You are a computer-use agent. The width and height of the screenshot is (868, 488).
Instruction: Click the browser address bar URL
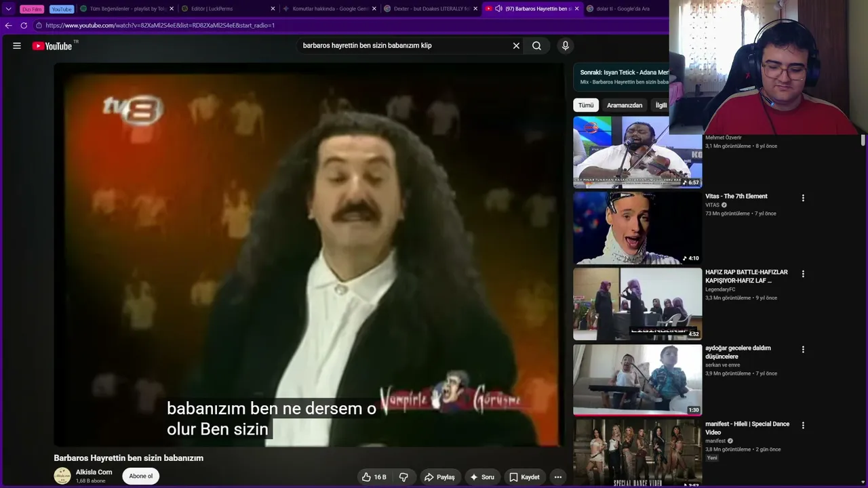(x=160, y=25)
